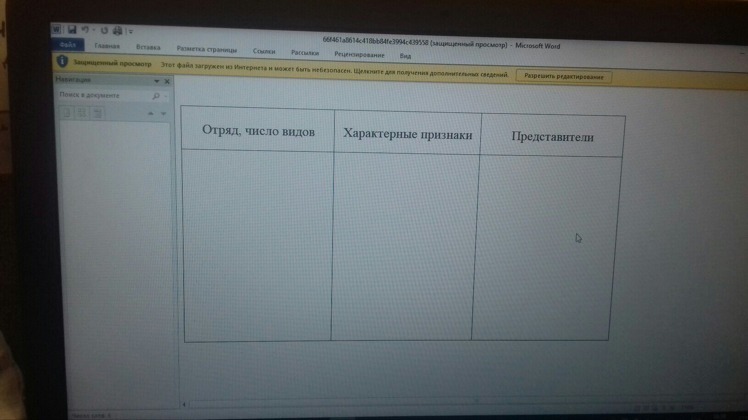Open the Рецензирование ribbon tab
748x420 pixels.
tap(359, 54)
